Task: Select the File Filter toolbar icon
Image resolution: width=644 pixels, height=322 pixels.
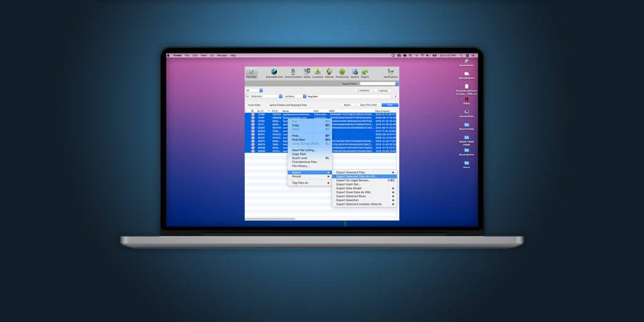Action: pyautogui.click(x=252, y=73)
